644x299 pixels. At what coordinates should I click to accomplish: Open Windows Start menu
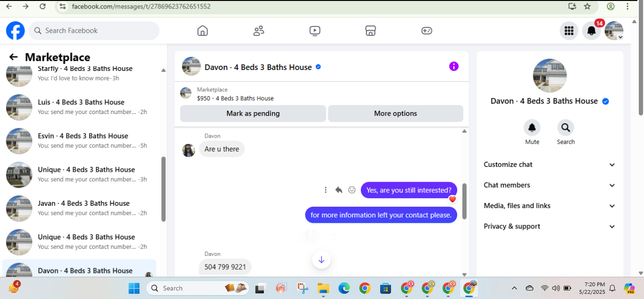click(x=134, y=288)
